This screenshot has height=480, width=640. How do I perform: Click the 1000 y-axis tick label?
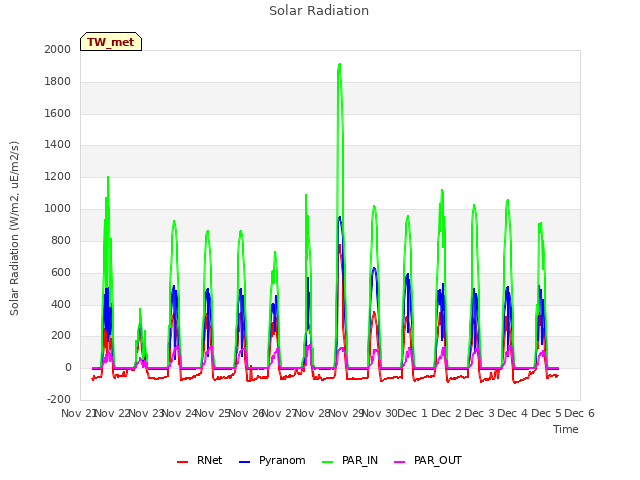[x=58, y=209]
